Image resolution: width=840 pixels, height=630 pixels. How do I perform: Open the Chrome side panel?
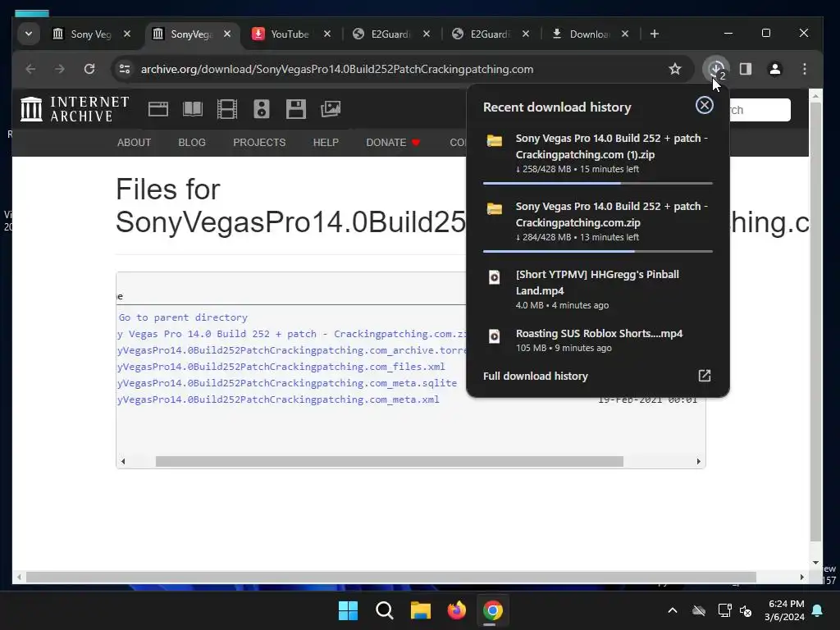pyautogui.click(x=745, y=69)
